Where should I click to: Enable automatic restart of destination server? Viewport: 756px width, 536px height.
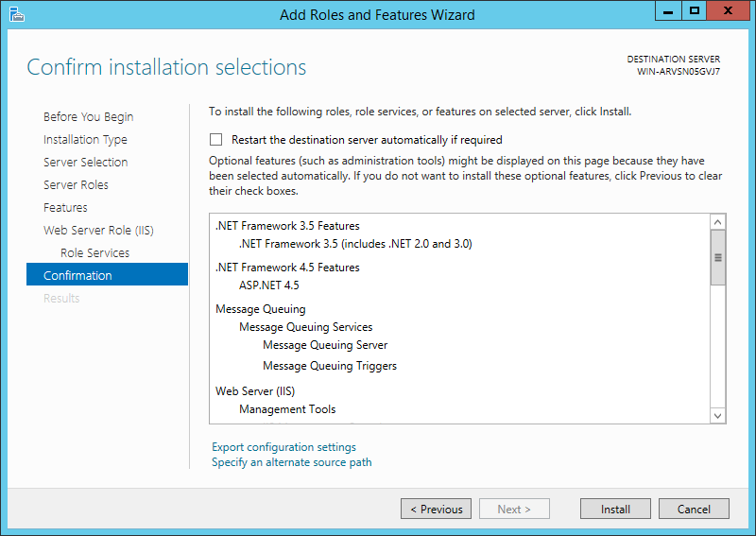216,140
